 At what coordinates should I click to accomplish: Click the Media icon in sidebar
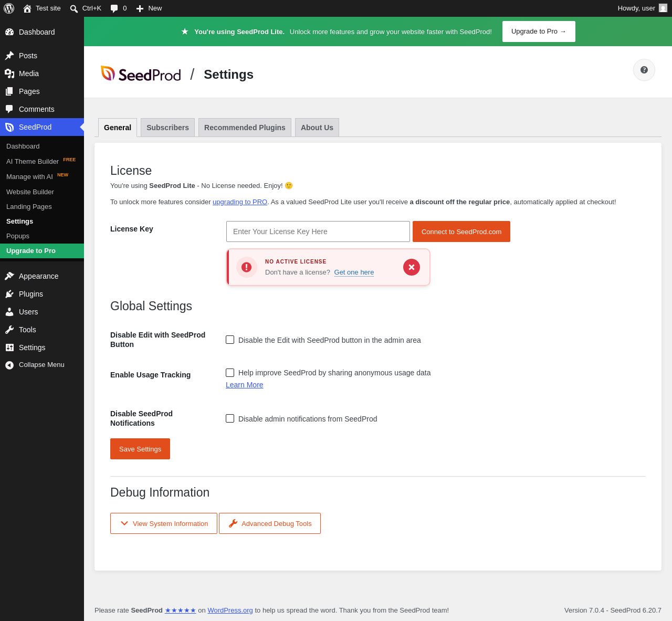coord(9,73)
